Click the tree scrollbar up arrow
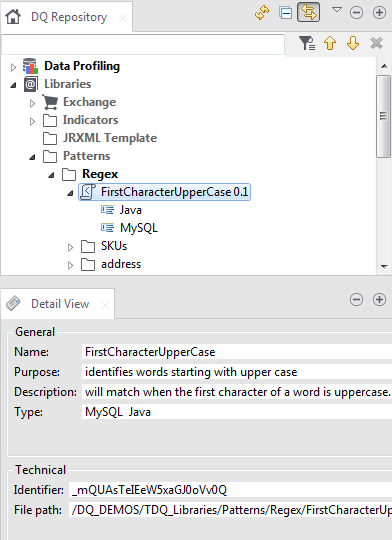Screen dimensions: 392x540 (384, 66)
